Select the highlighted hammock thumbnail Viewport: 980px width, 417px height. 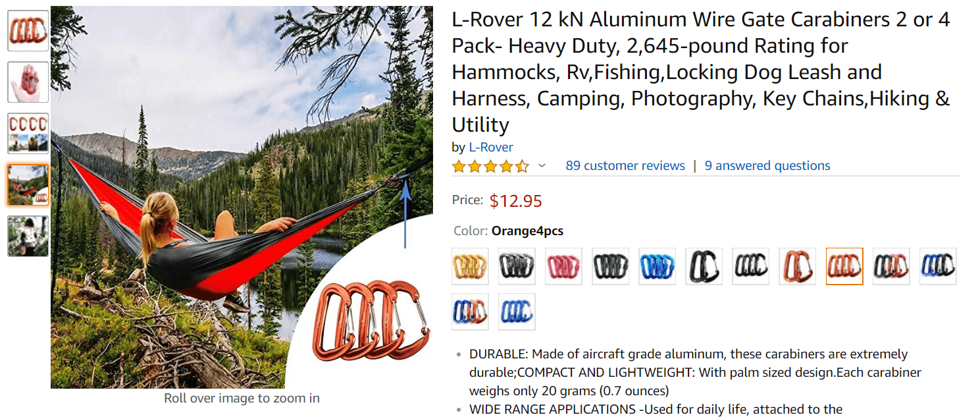point(28,185)
